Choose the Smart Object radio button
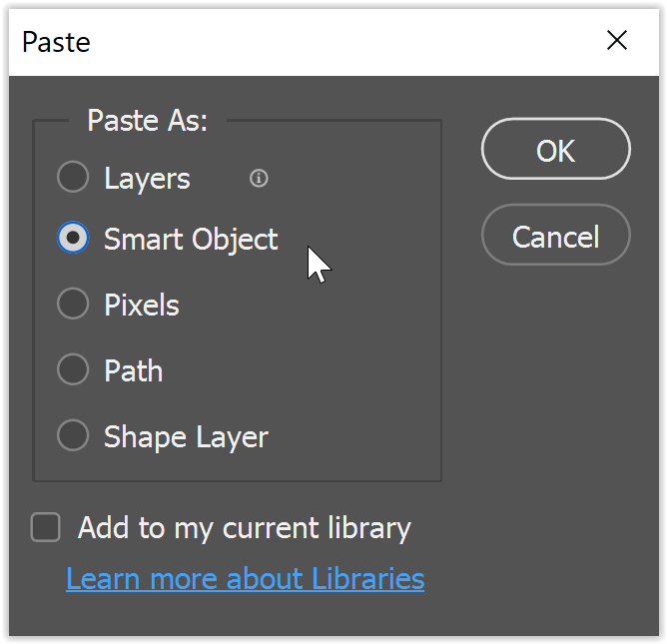This screenshot has height=644, width=667. tap(73, 239)
